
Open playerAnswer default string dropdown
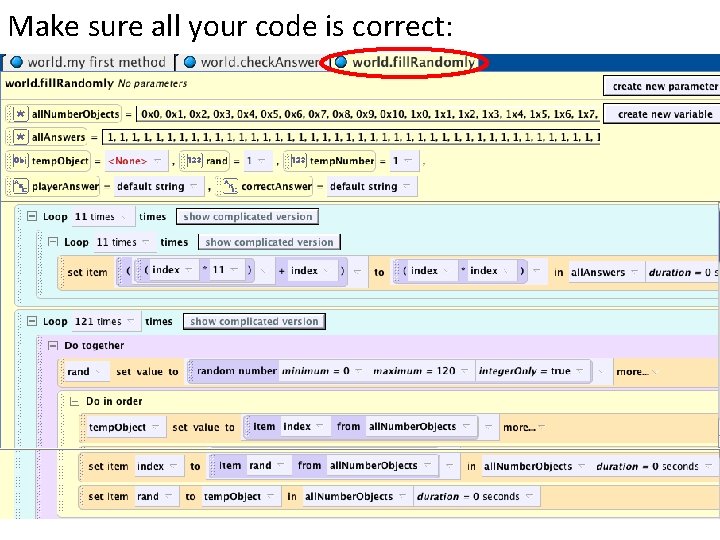pos(158,186)
